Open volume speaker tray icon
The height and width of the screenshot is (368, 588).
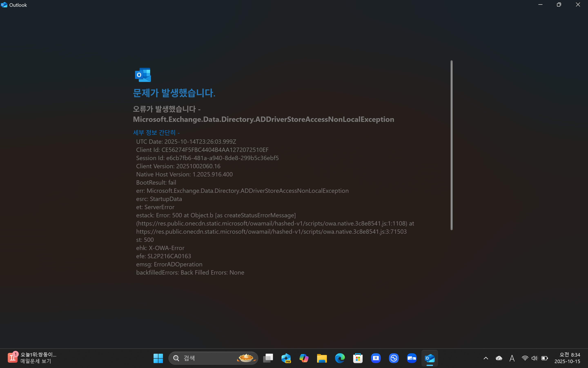point(534,358)
